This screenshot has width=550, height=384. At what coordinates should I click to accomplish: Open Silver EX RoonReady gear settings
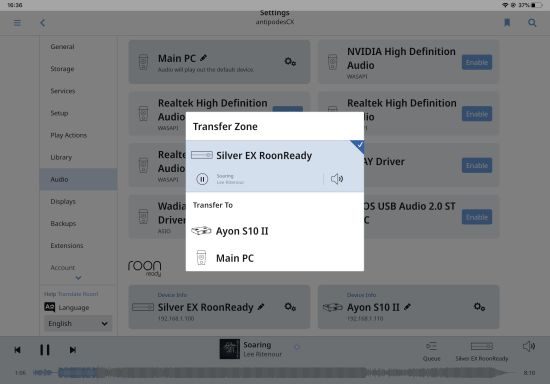[290, 307]
